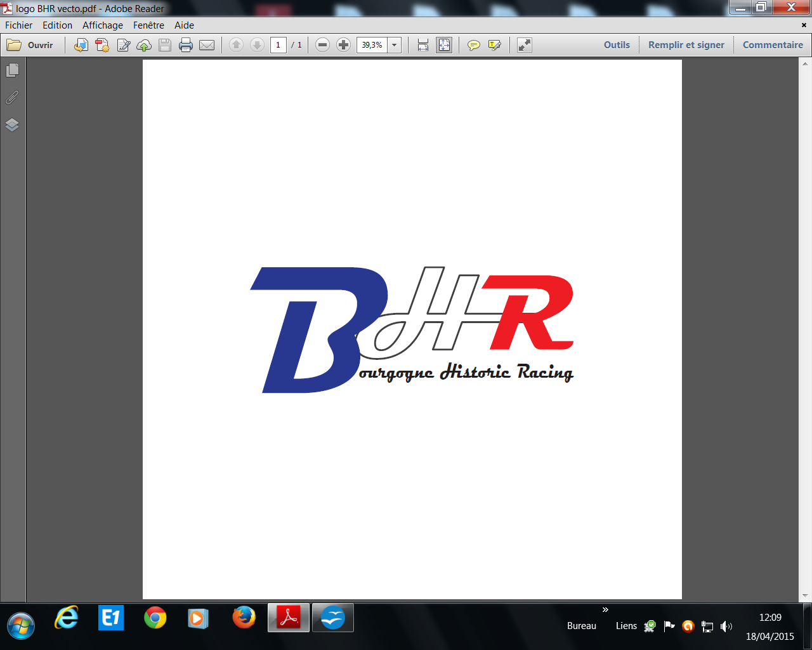This screenshot has width=812, height=650.
Task: Click the cloud upload icon
Action: [x=144, y=45]
